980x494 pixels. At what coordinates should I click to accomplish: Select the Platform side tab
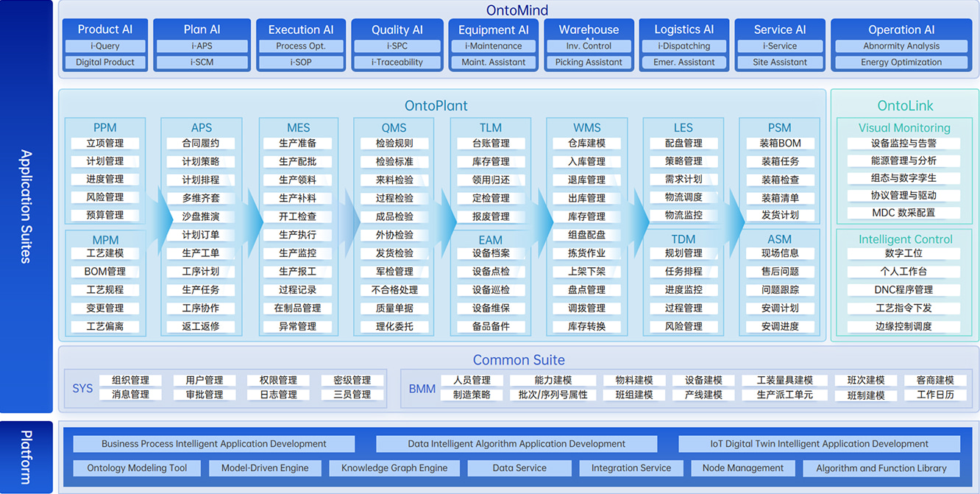pos(26,456)
